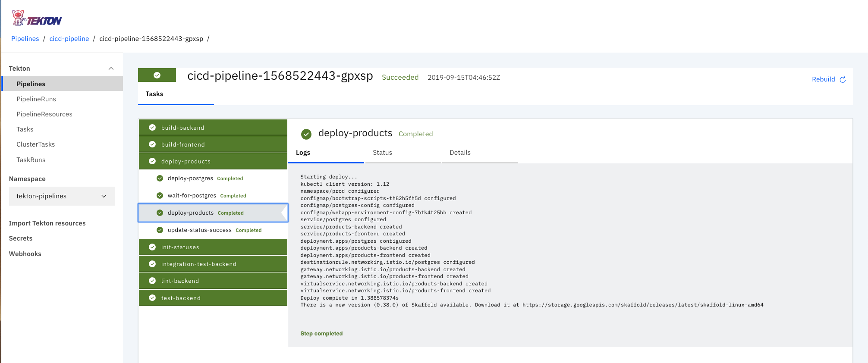This screenshot has width=868, height=363.
Task: Click the update-status-success step check icon
Action: [160, 230]
